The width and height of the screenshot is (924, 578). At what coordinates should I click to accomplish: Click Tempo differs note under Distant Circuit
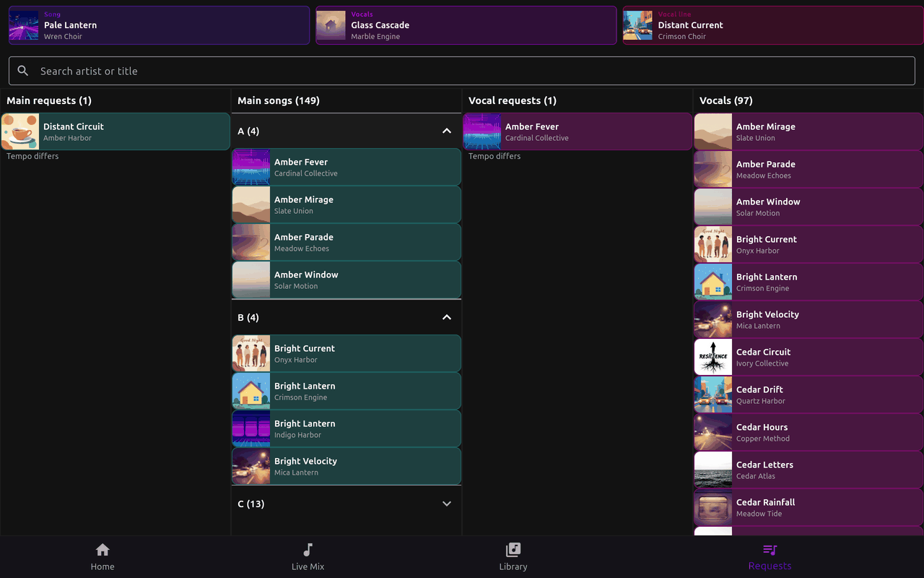pyautogui.click(x=32, y=156)
